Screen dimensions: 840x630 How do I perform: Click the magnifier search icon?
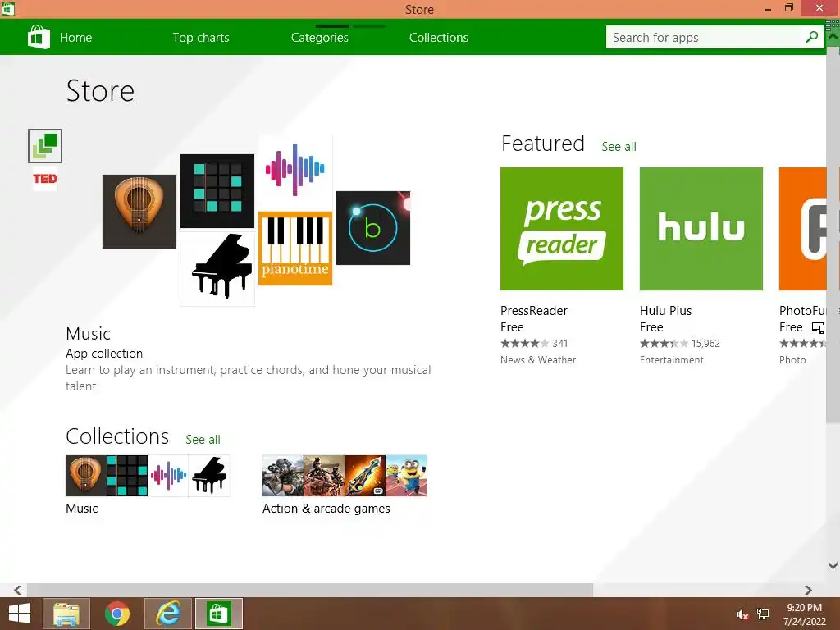click(x=812, y=37)
